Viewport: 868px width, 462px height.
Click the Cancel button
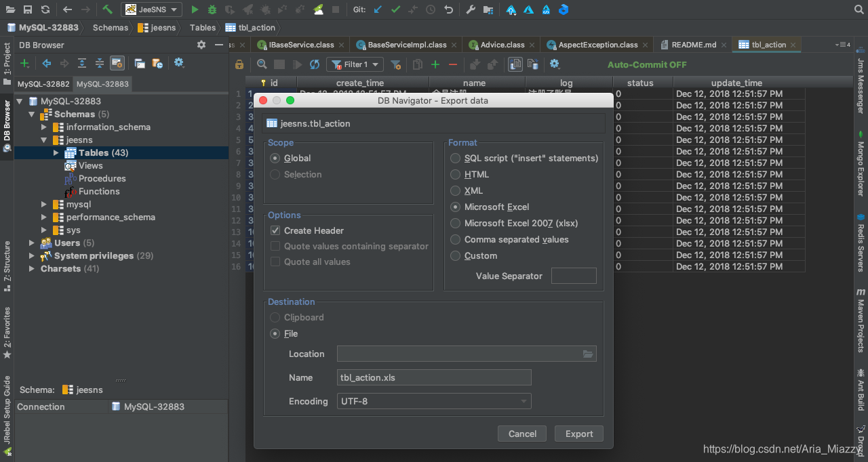(522, 434)
